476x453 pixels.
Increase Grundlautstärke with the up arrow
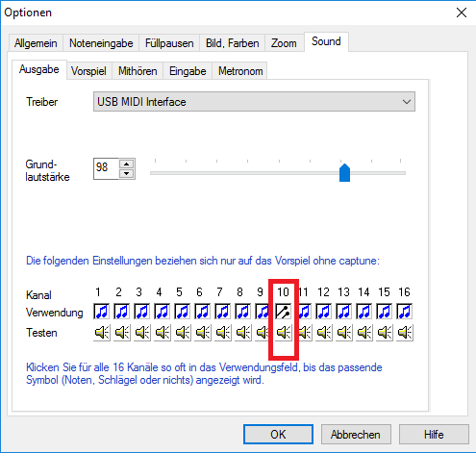pos(127,164)
